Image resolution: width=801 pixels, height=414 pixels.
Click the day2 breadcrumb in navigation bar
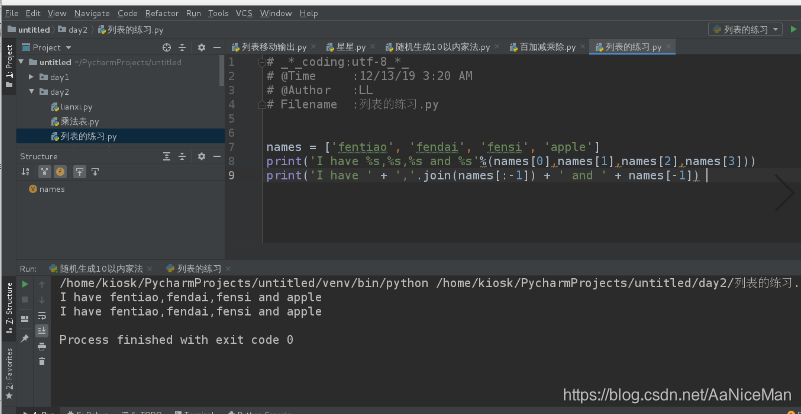click(73, 30)
